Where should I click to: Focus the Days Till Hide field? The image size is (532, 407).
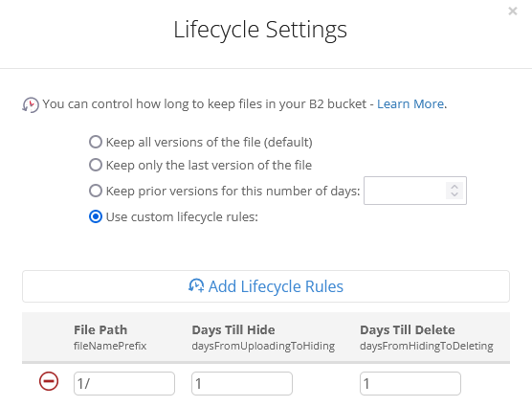(242, 384)
